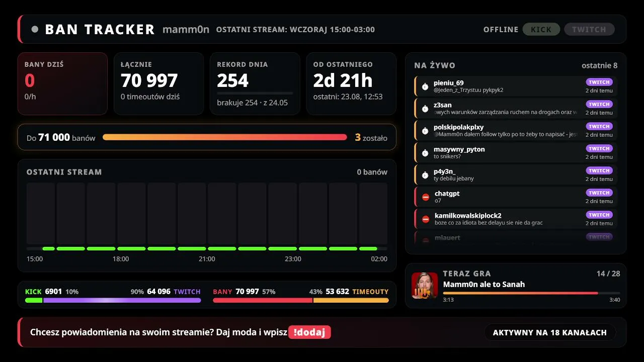Click the total count 70 997
The image size is (644, 362).
pos(149,80)
